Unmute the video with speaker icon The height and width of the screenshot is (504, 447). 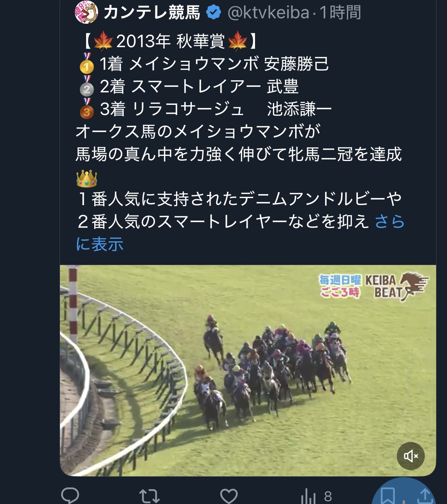tap(410, 456)
